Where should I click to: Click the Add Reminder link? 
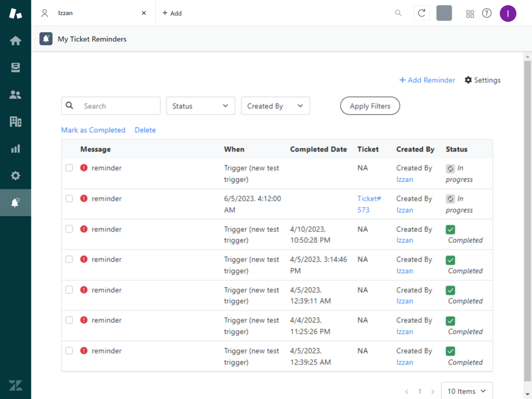tap(427, 80)
